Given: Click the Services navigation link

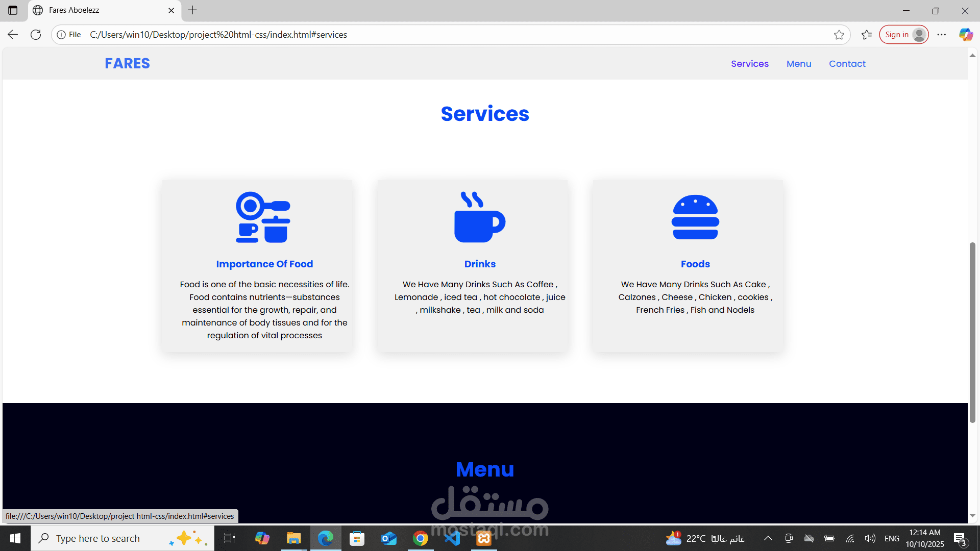Looking at the screenshot, I should point(749,64).
